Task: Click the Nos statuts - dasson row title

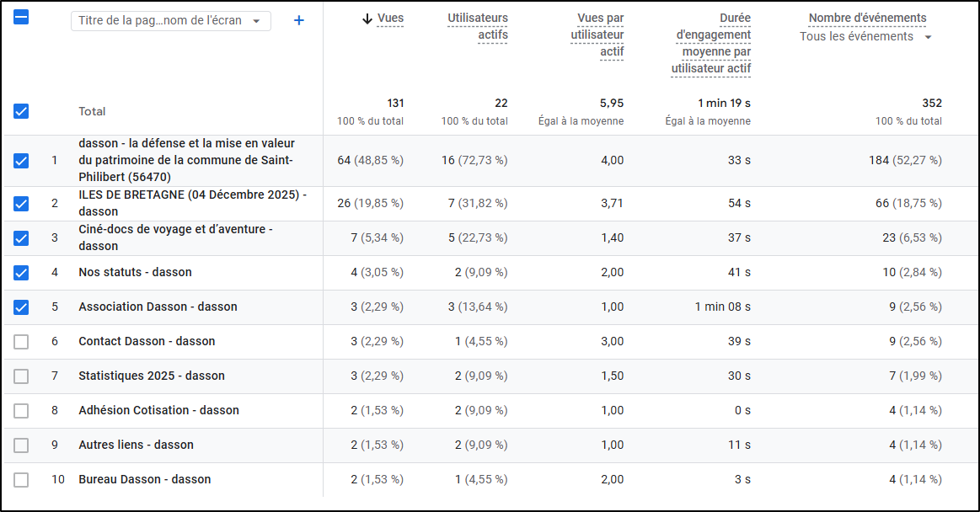Action: [x=135, y=272]
